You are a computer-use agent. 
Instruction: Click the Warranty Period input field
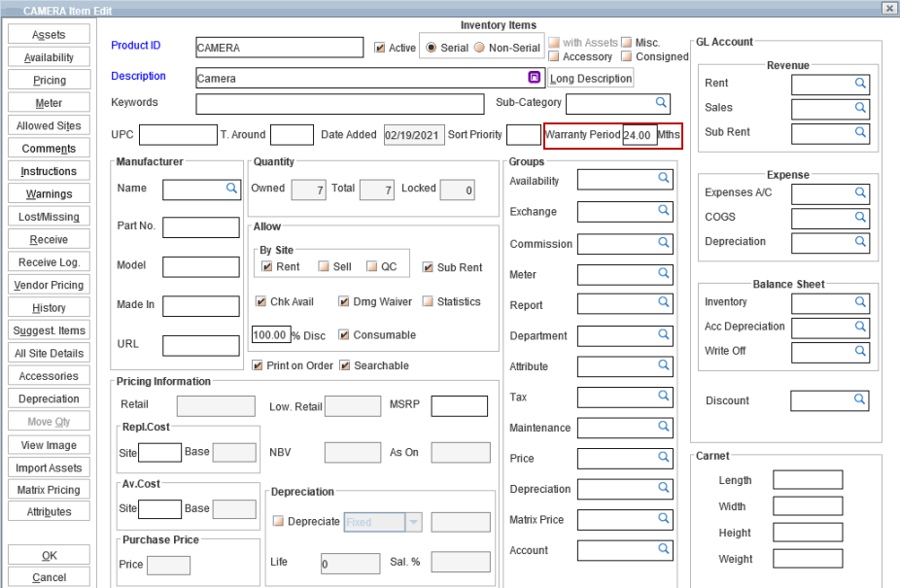[x=639, y=136]
